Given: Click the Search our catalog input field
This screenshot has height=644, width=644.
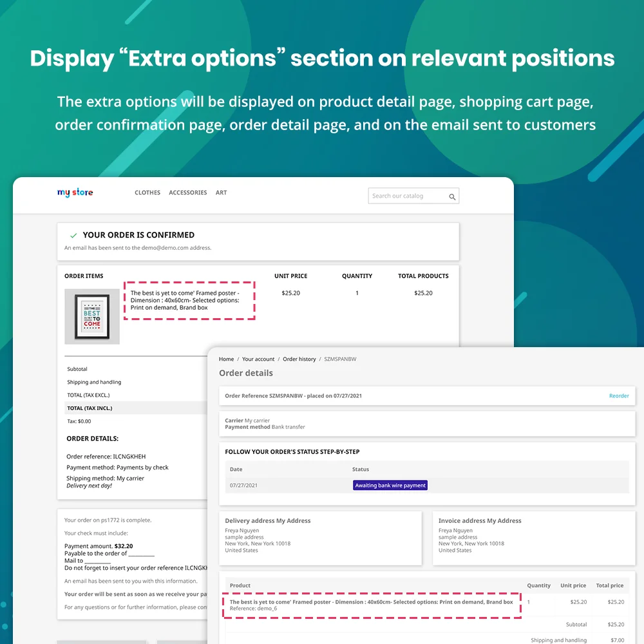Looking at the screenshot, I should (406, 196).
